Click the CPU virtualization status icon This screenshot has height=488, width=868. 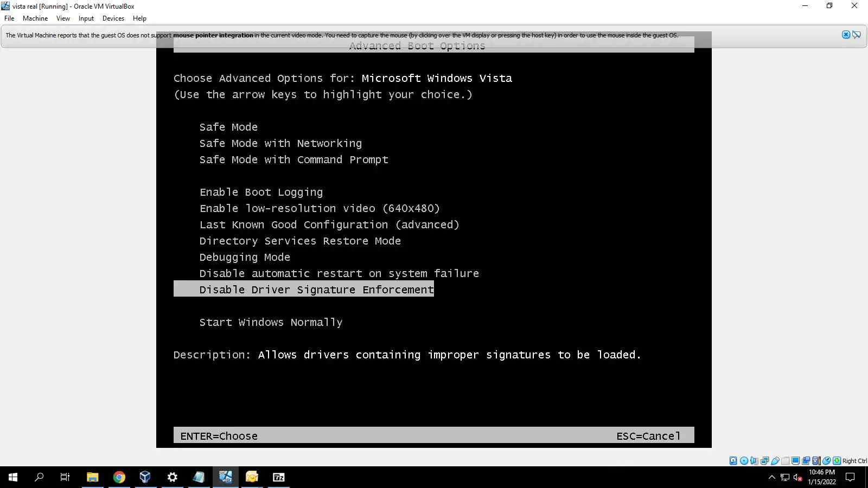[816, 461]
